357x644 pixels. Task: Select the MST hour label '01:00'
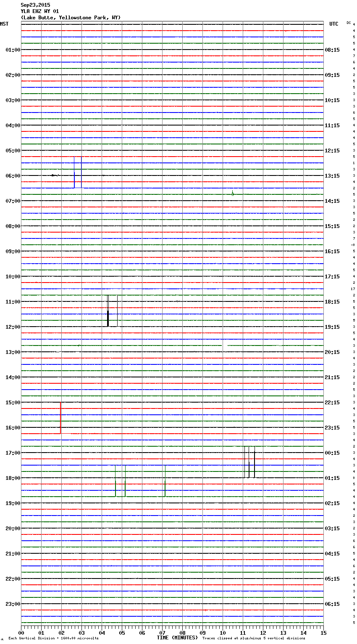pyautogui.click(x=13, y=50)
